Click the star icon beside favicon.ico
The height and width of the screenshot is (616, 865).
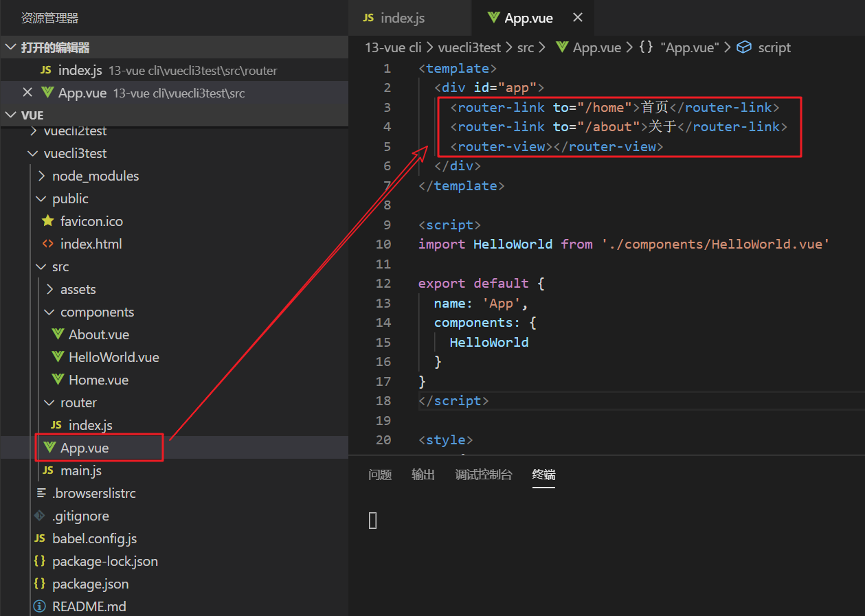[47, 221]
